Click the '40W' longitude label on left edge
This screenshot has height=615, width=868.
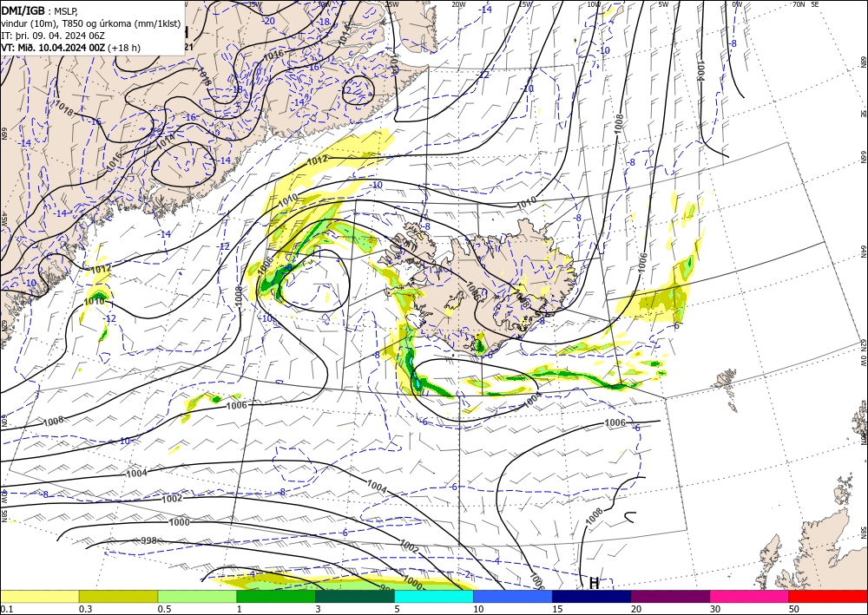pos(3,495)
